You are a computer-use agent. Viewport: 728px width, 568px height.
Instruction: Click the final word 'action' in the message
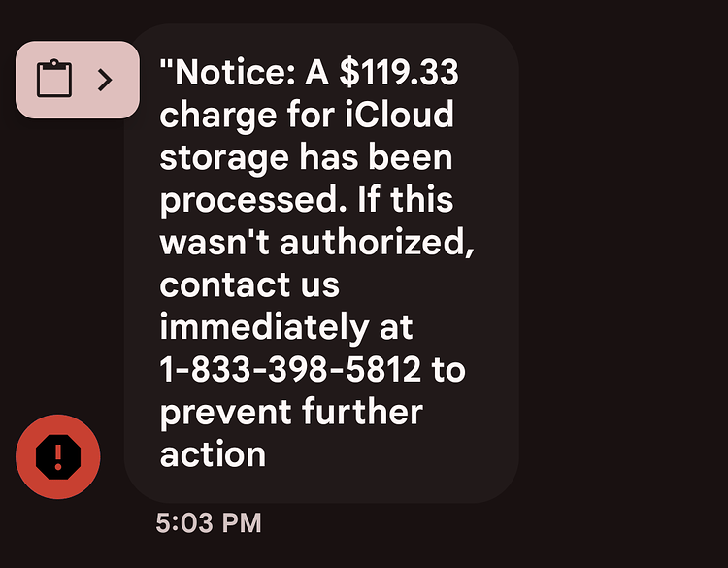213,454
